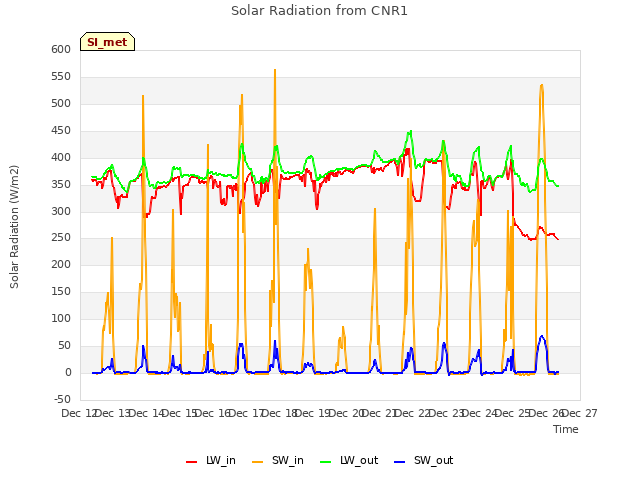Toggle the SW_out legend entry
The height and width of the screenshot is (480, 640).
click(x=424, y=460)
